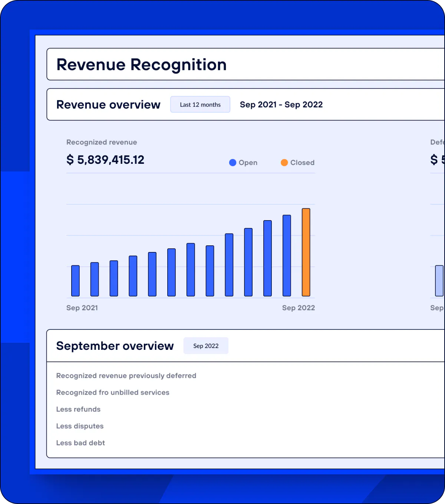Click the Recognized revenue amount link
This screenshot has height=504, width=445.
(105, 159)
